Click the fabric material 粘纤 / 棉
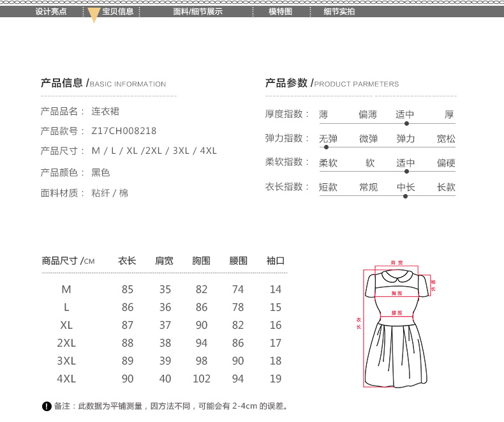Image resolution: width=504 pixels, height=422 pixels. coord(110,193)
